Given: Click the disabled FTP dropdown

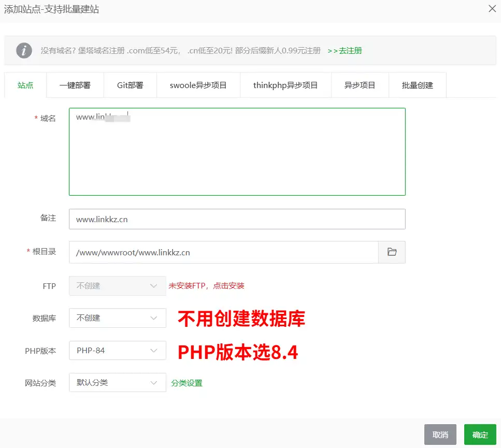Looking at the screenshot, I should point(117,286).
